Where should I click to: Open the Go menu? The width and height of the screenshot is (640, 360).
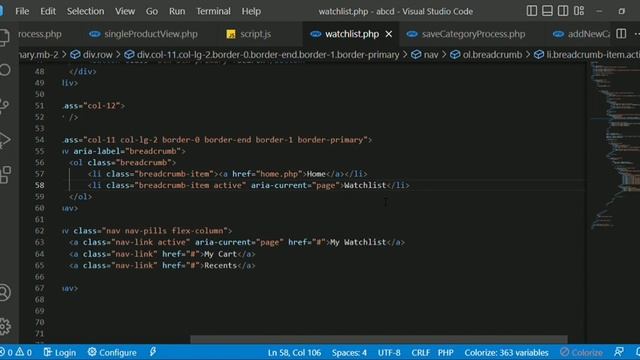point(152,11)
